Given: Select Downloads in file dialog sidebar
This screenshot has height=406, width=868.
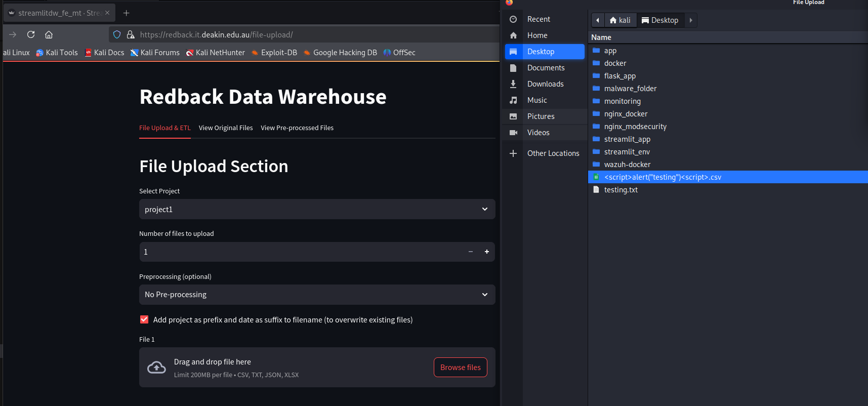Looking at the screenshot, I should pyautogui.click(x=545, y=84).
